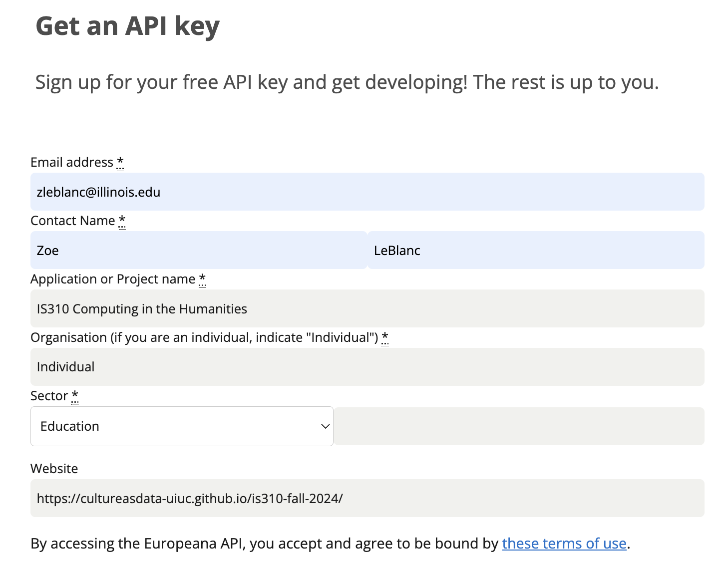
Task: Click the required asterisk next to Email address
Action: pos(120,162)
